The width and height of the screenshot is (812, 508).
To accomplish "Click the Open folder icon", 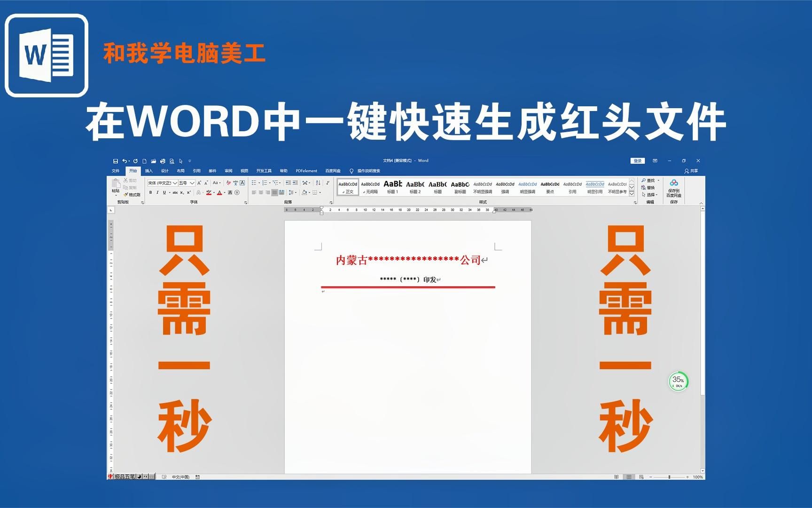I will click(153, 161).
